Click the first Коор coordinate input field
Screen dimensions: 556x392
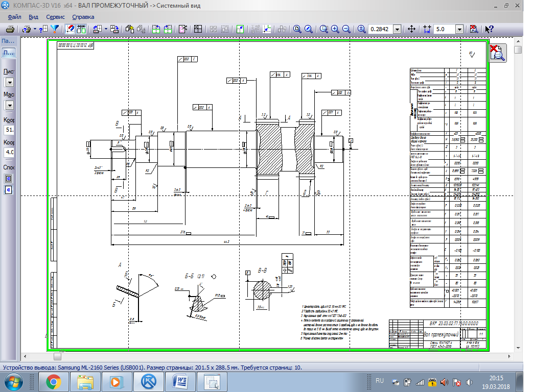[x=9, y=130]
